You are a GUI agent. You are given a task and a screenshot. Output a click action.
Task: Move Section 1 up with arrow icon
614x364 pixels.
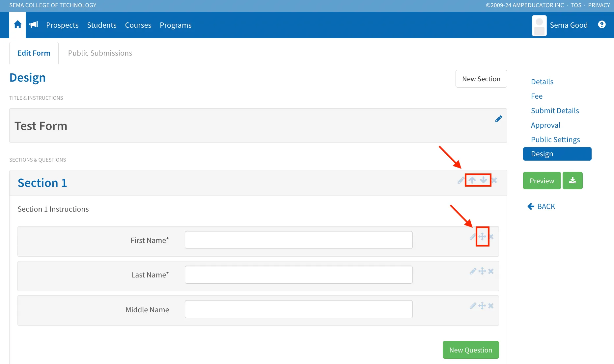(472, 180)
